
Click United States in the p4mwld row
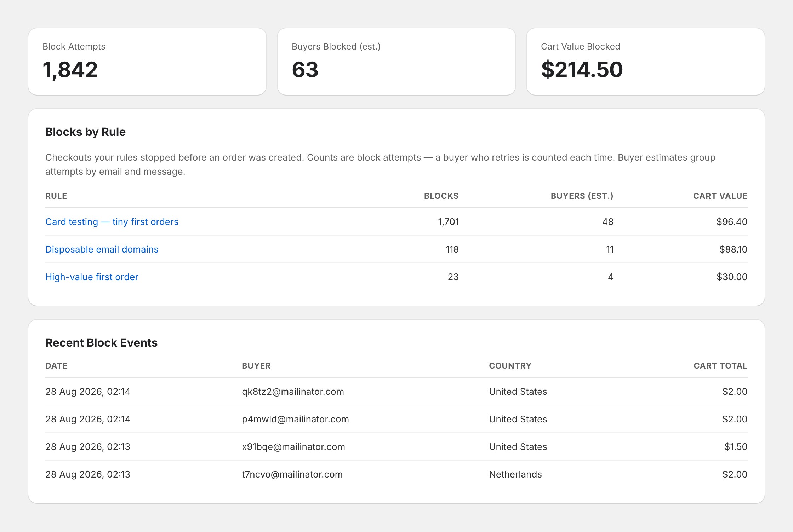(x=518, y=419)
